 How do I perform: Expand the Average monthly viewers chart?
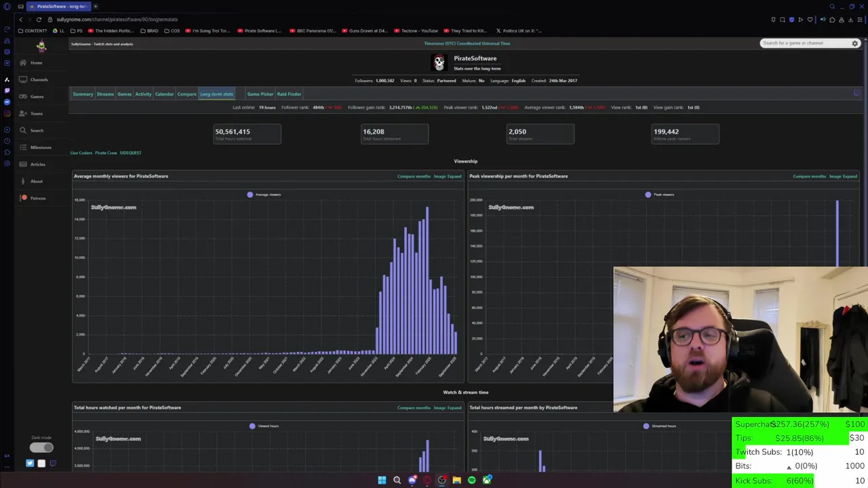tap(454, 176)
